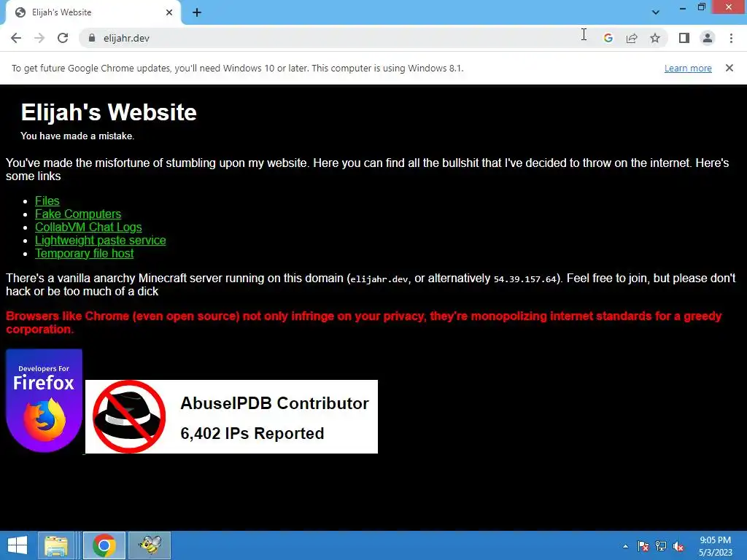Open the Lightweight paste service link
The height and width of the screenshot is (560, 747).
coord(100,240)
